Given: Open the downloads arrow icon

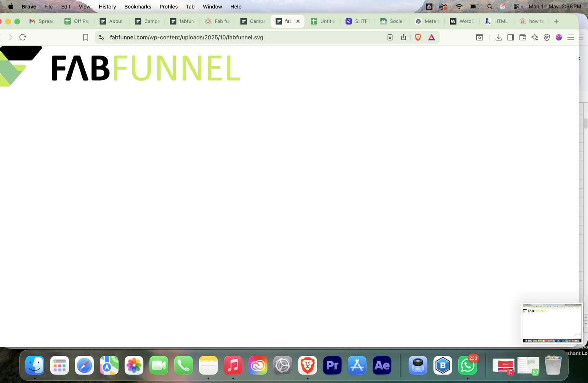Looking at the screenshot, I should pyautogui.click(x=499, y=37).
